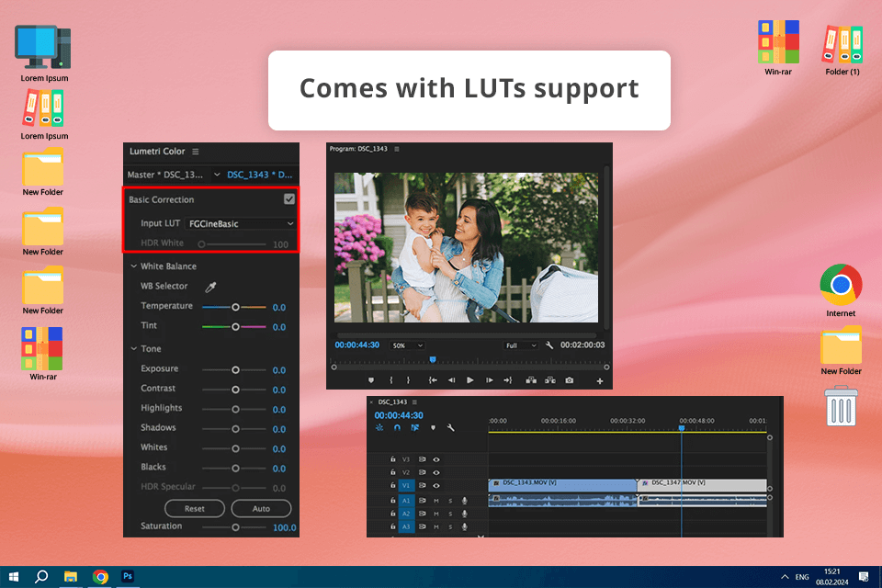Click the Contrast value 0.0
Viewport: 882px width, 588px height.
click(x=279, y=390)
